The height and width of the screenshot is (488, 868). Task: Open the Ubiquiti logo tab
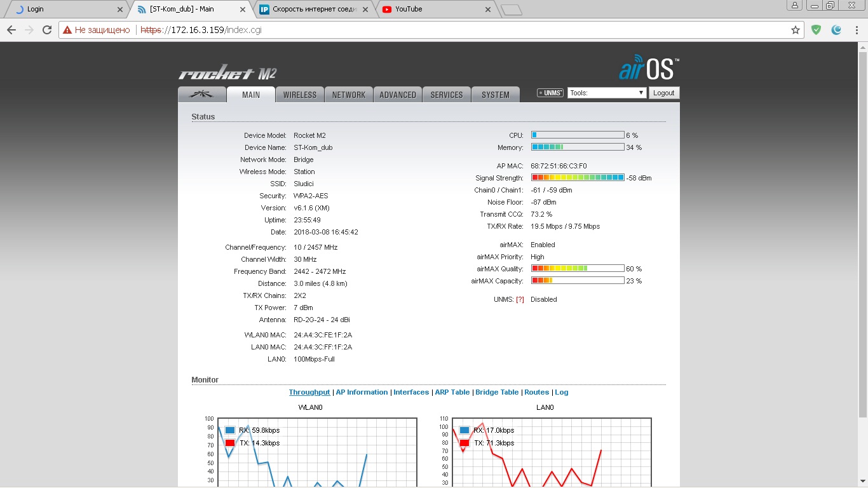tap(203, 94)
